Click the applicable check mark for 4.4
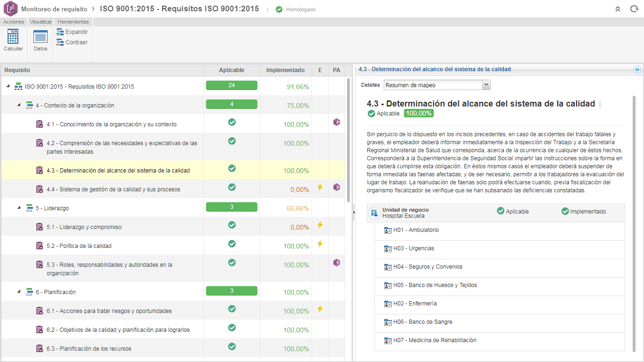Image resolution: width=644 pixels, height=362 pixels. 231,187
